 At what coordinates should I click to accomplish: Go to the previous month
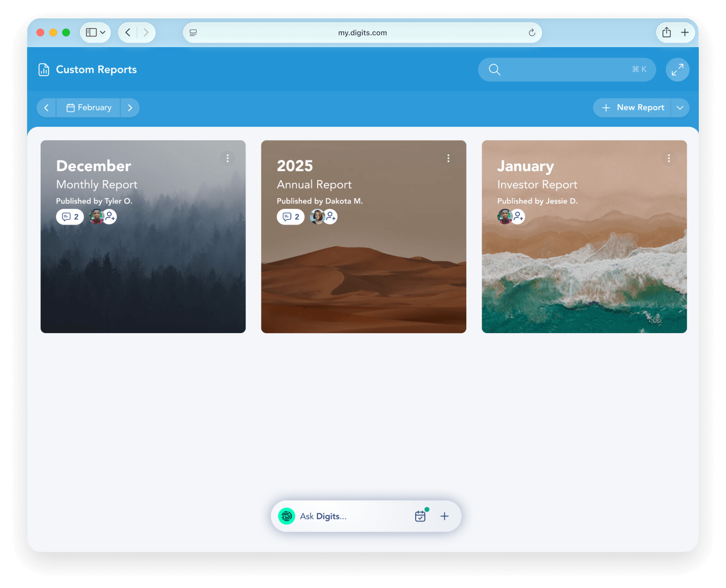tap(47, 107)
